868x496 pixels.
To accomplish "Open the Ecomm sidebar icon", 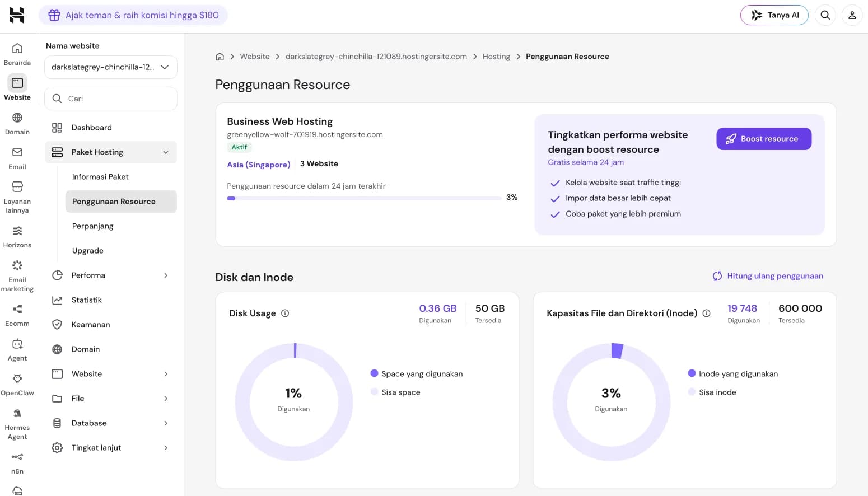I will coord(17,309).
